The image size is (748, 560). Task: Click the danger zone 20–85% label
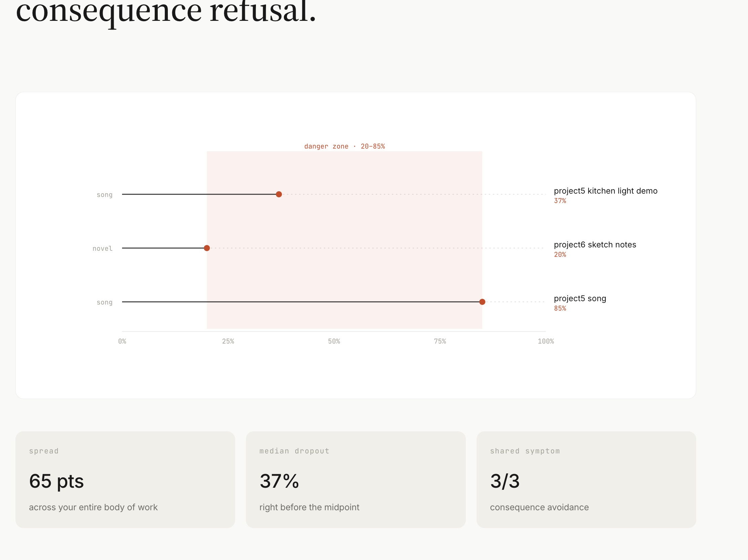[x=344, y=146]
